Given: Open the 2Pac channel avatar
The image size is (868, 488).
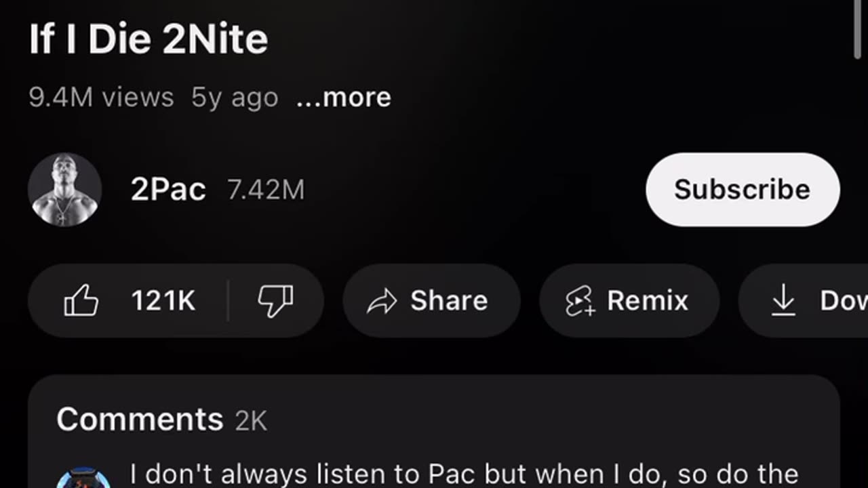Looking at the screenshot, I should point(65,190).
